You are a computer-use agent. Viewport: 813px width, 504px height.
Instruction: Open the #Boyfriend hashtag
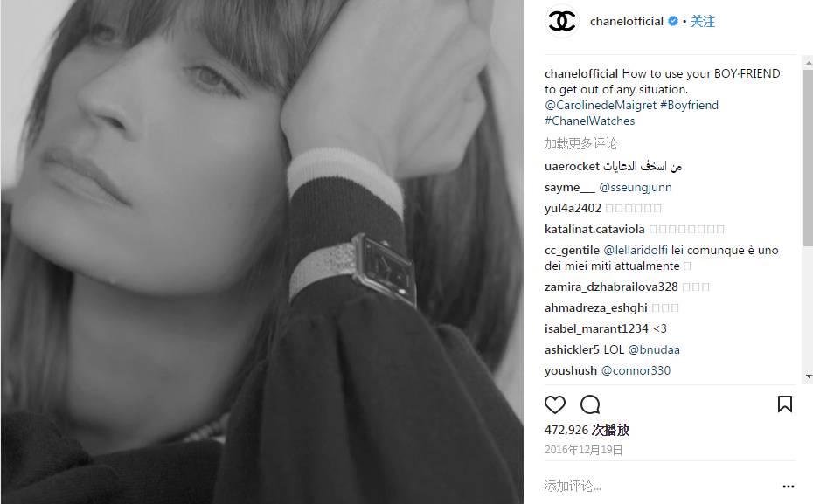tap(689, 105)
